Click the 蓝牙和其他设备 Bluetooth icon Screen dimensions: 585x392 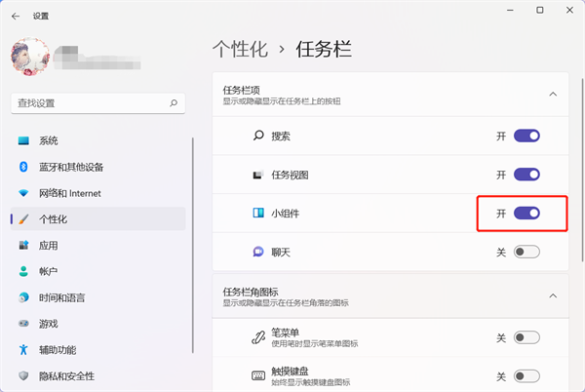point(23,167)
